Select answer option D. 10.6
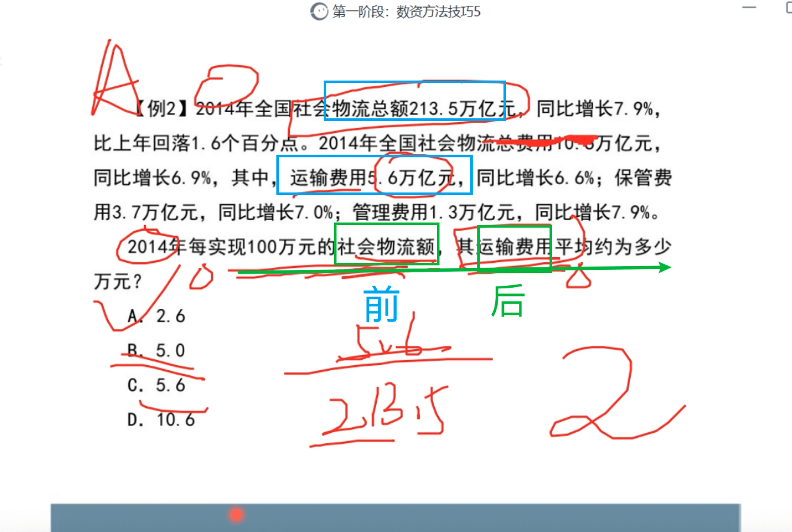The width and height of the screenshot is (792, 532). click(161, 419)
